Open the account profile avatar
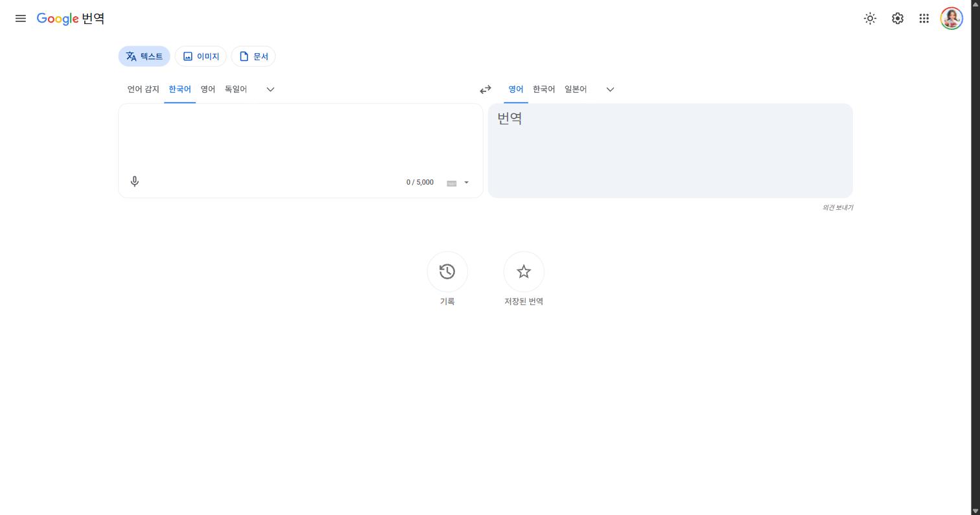Image resolution: width=980 pixels, height=515 pixels. click(951, 18)
